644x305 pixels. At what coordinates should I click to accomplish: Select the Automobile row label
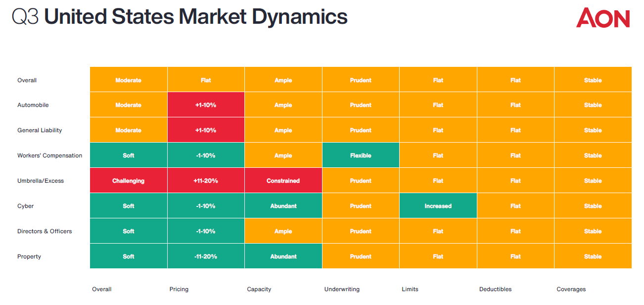(x=33, y=105)
